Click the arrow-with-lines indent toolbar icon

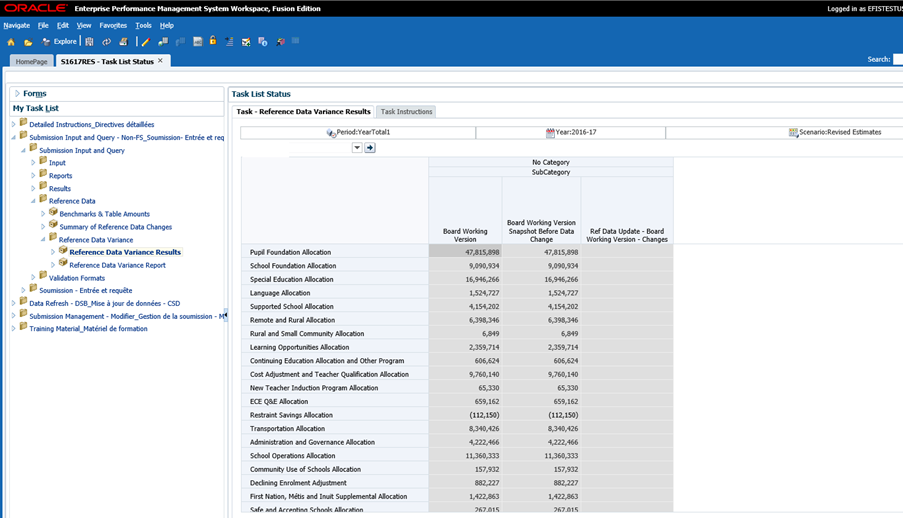click(x=229, y=41)
